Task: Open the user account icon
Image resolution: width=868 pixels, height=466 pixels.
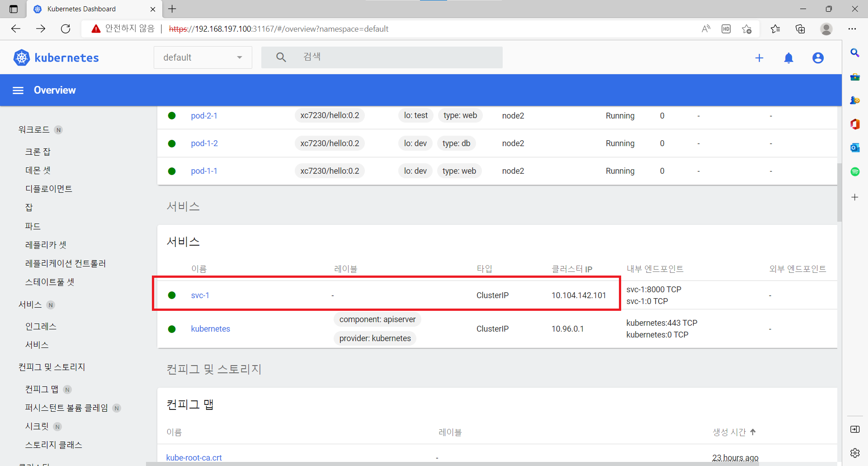Action: 818,58
